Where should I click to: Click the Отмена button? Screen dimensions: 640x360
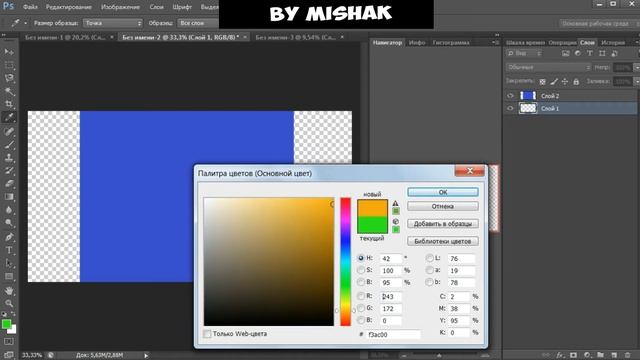[x=443, y=207]
